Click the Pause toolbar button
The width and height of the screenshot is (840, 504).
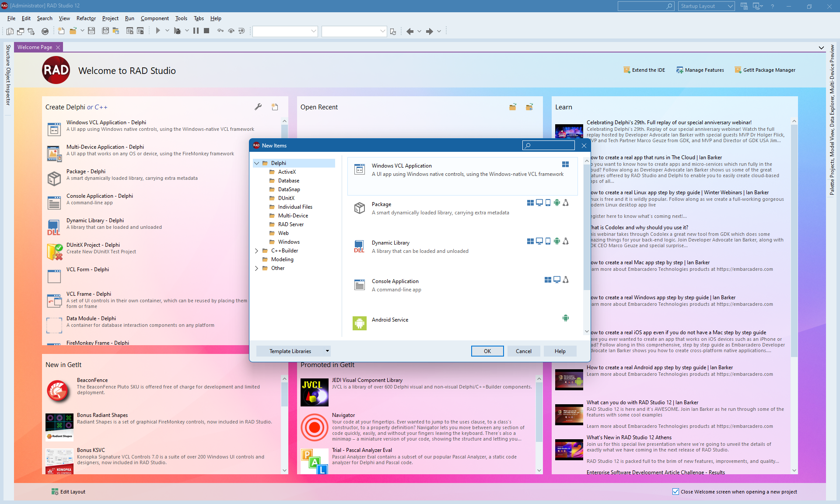click(x=196, y=31)
